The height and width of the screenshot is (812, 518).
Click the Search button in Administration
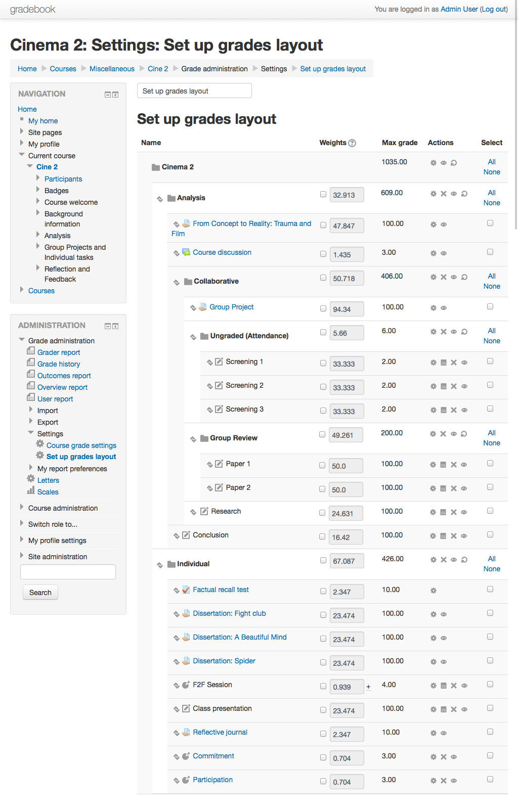[x=40, y=593]
